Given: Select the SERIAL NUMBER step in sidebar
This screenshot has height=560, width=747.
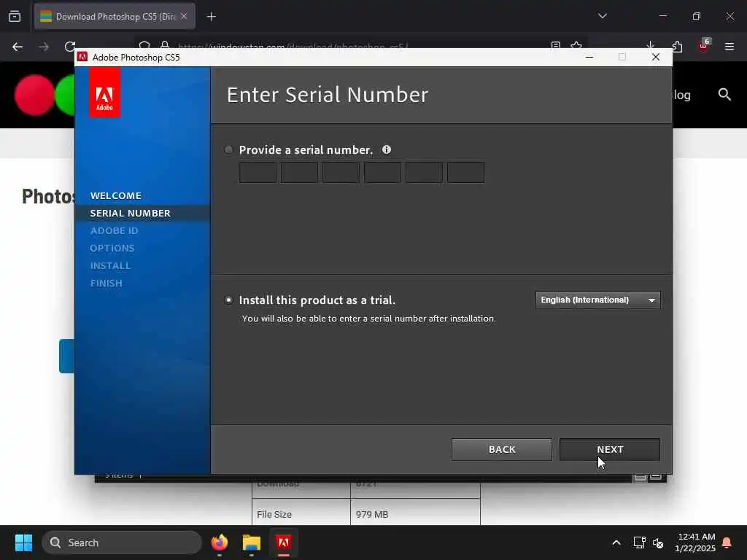Looking at the screenshot, I should (130, 214).
